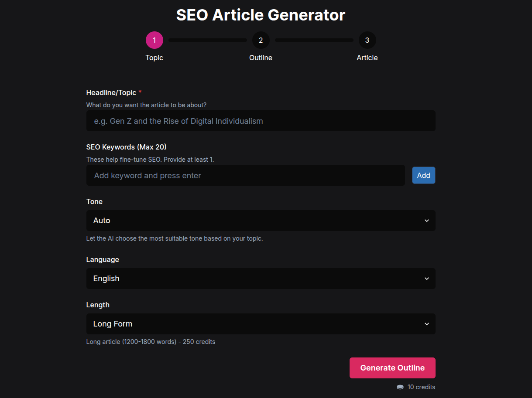Click the step 3 circle icon

click(367, 40)
